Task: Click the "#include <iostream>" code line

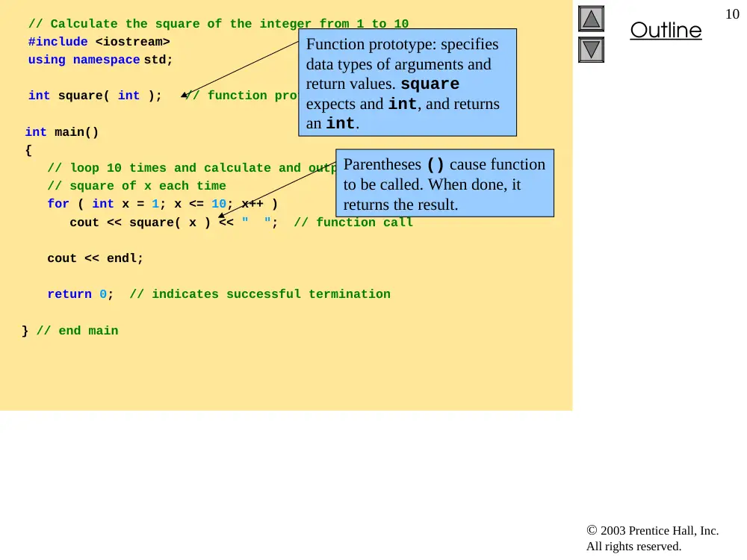Action: click(x=99, y=42)
